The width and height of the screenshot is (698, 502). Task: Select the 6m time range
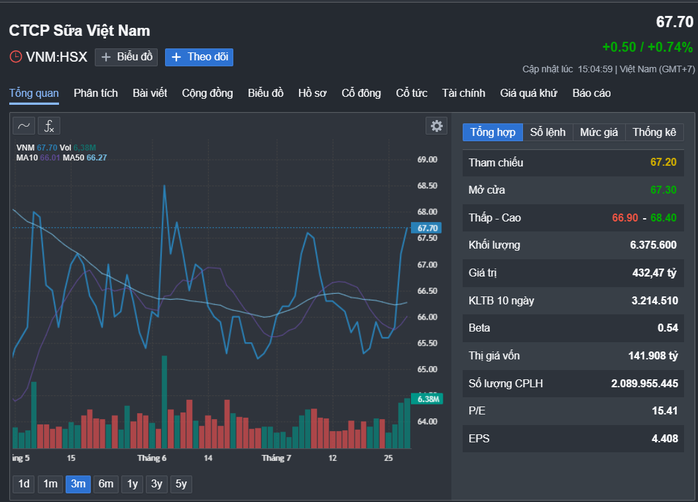coord(106,484)
